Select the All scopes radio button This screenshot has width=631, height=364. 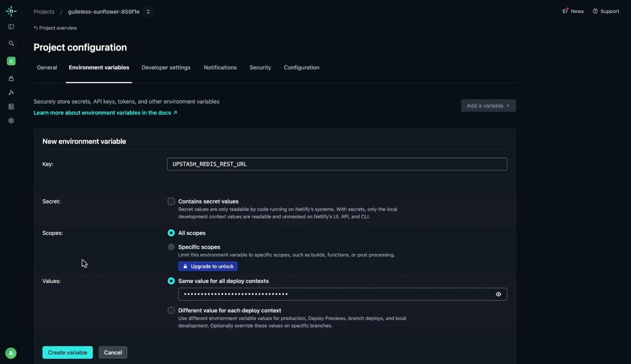(171, 233)
